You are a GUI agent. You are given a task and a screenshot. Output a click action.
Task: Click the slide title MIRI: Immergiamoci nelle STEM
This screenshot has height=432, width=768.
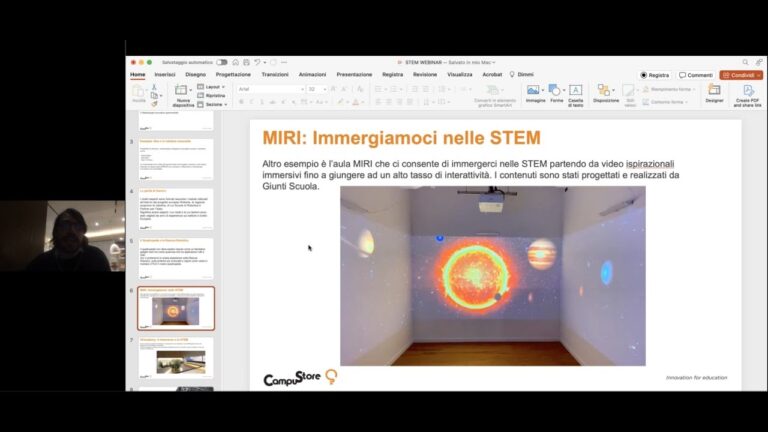point(401,138)
